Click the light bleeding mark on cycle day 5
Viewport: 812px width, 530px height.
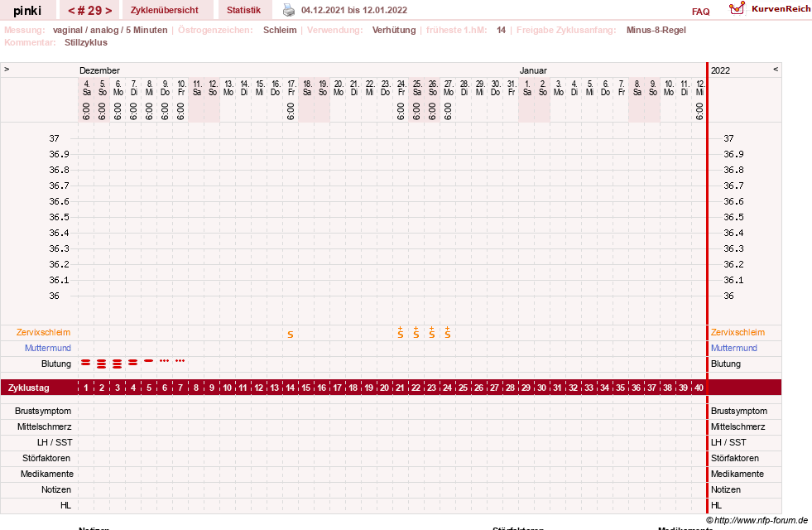149,360
